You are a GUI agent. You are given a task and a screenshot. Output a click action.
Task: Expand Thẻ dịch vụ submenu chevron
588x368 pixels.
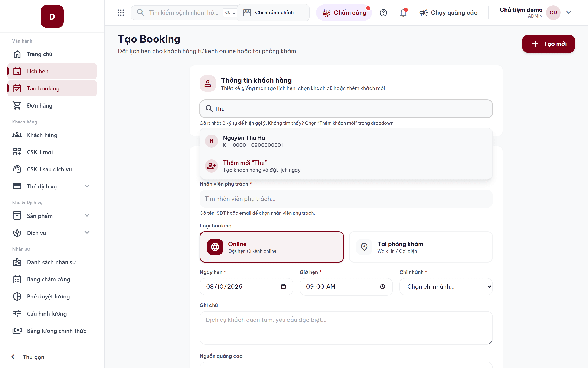point(87,186)
